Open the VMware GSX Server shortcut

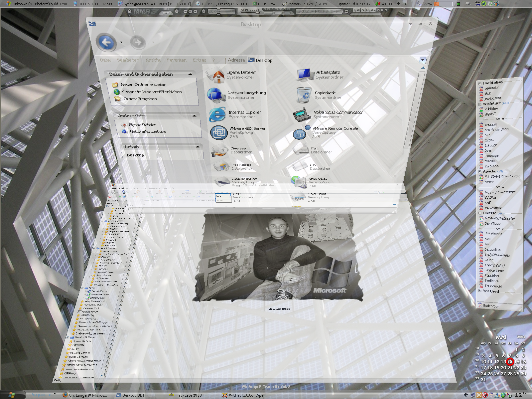point(219,132)
